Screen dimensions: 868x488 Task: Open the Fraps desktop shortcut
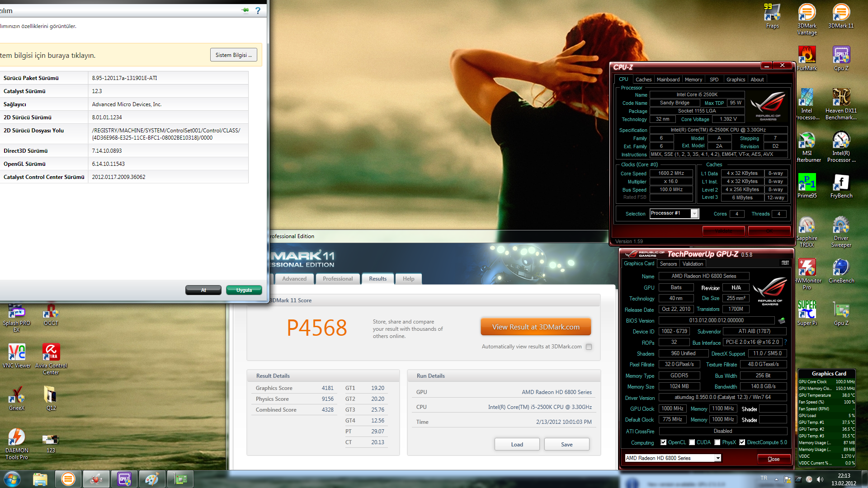click(772, 16)
